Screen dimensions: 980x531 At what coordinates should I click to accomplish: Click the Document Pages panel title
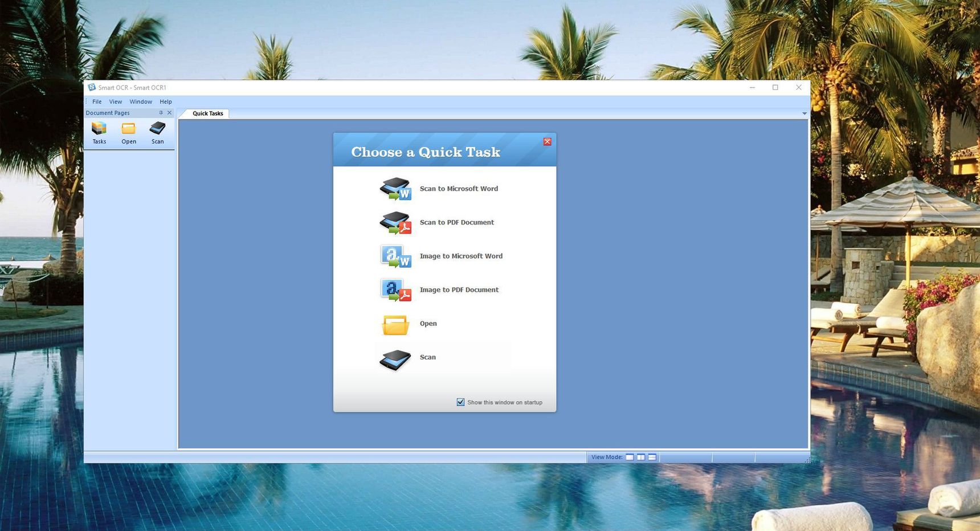point(108,113)
